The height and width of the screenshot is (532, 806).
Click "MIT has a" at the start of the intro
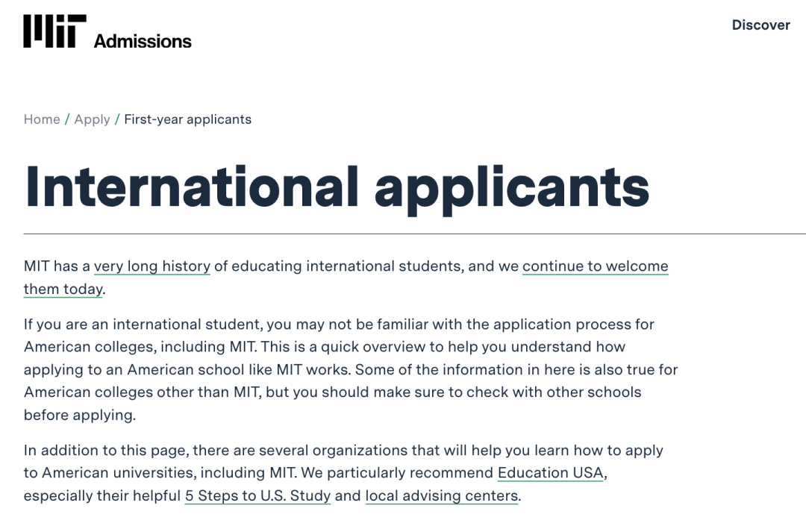[x=57, y=266]
